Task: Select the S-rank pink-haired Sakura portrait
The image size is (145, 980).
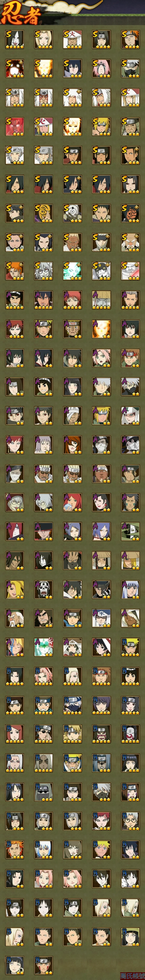Action: coord(101,68)
